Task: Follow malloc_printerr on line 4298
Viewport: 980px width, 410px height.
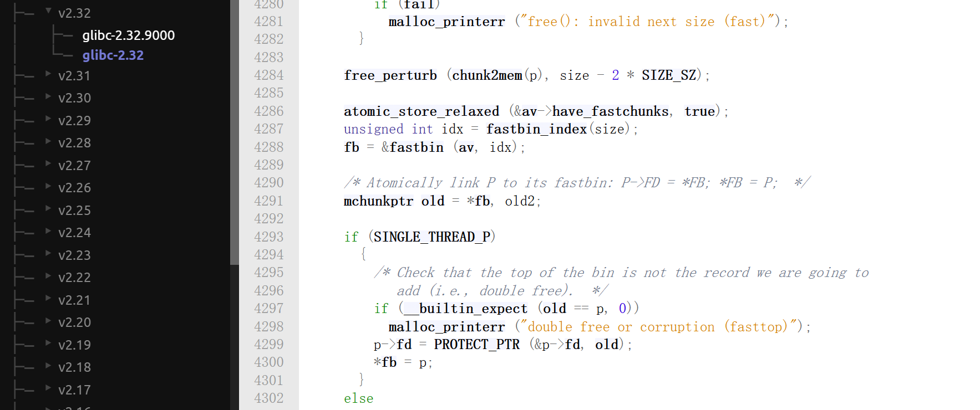Action: pos(447,327)
